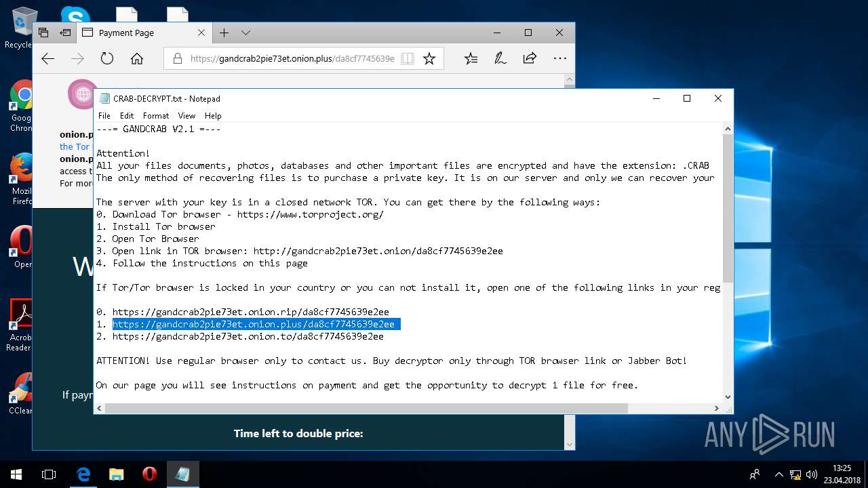Click the torproject.org download line
Viewport: 868px width, 488px height.
coord(240,214)
